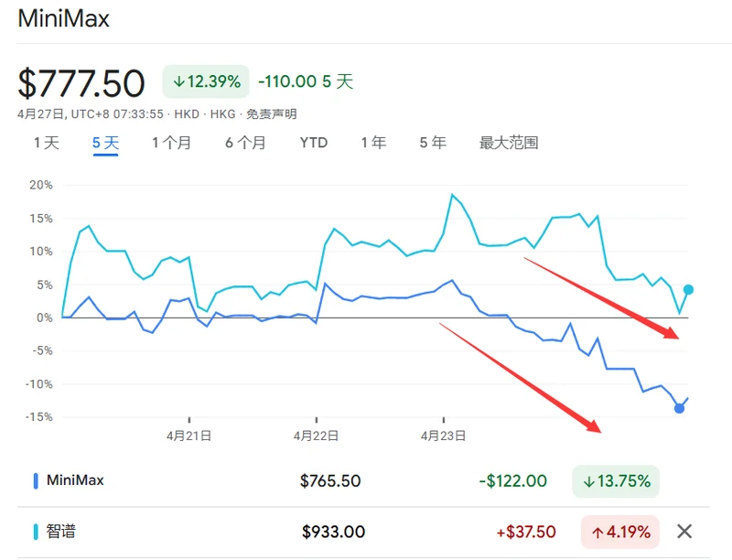Click the green 12.39% down badge
This screenshot has height=560, width=732.
point(206,81)
